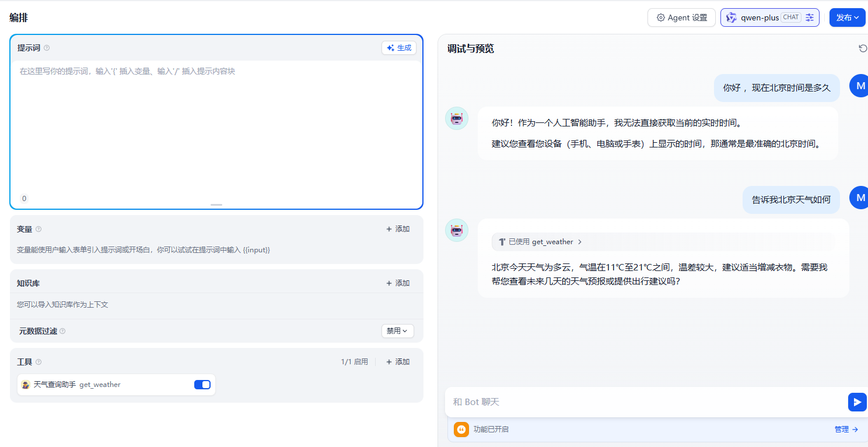The image size is (868, 447).
Task: Click the help icon beside 变量
Action: tap(38, 229)
